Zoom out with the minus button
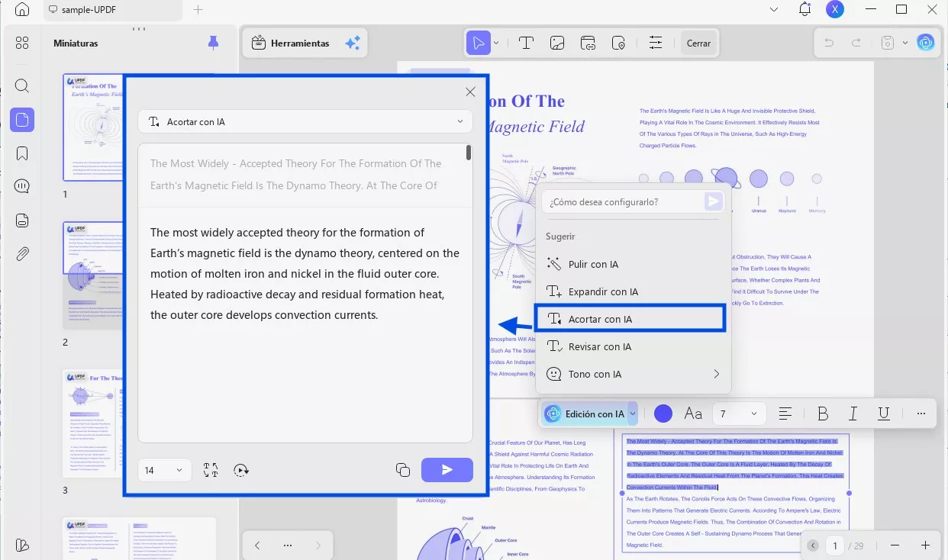The height and width of the screenshot is (560, 948). click(895, 546)
